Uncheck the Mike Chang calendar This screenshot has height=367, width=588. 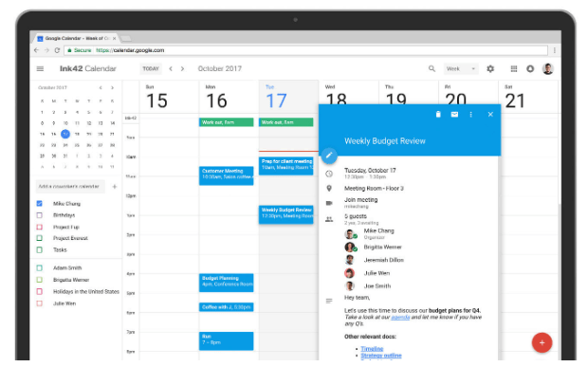click(x=40, y=203)
